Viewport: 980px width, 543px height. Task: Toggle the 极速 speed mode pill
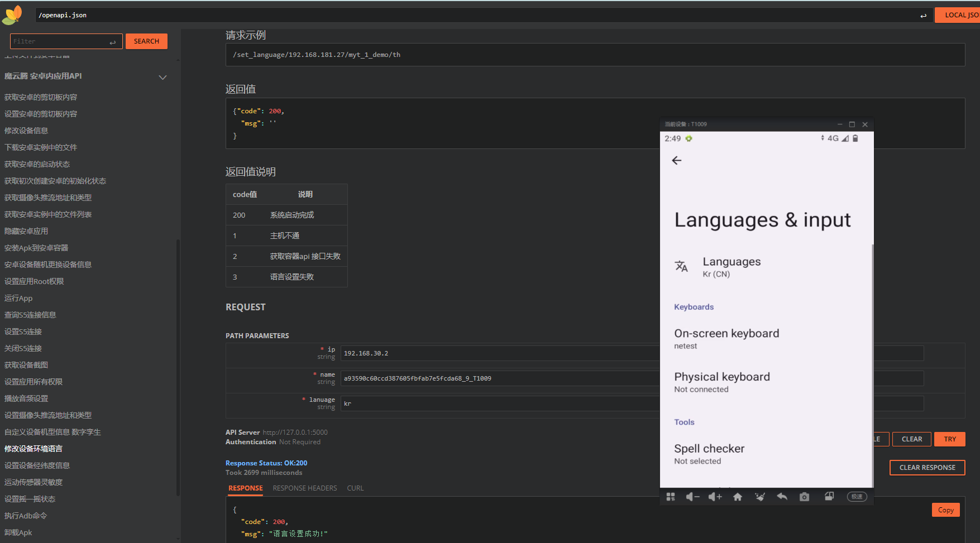(857, 497)
